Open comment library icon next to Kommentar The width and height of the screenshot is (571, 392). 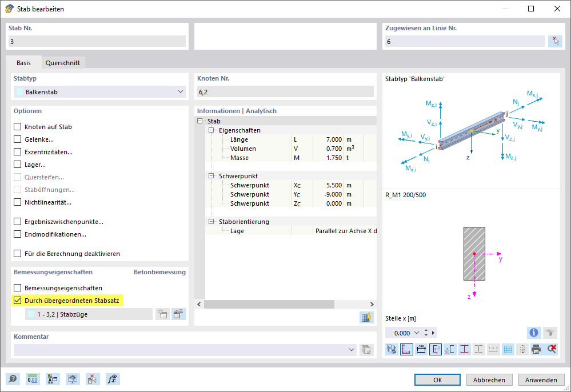click(366, 350)
